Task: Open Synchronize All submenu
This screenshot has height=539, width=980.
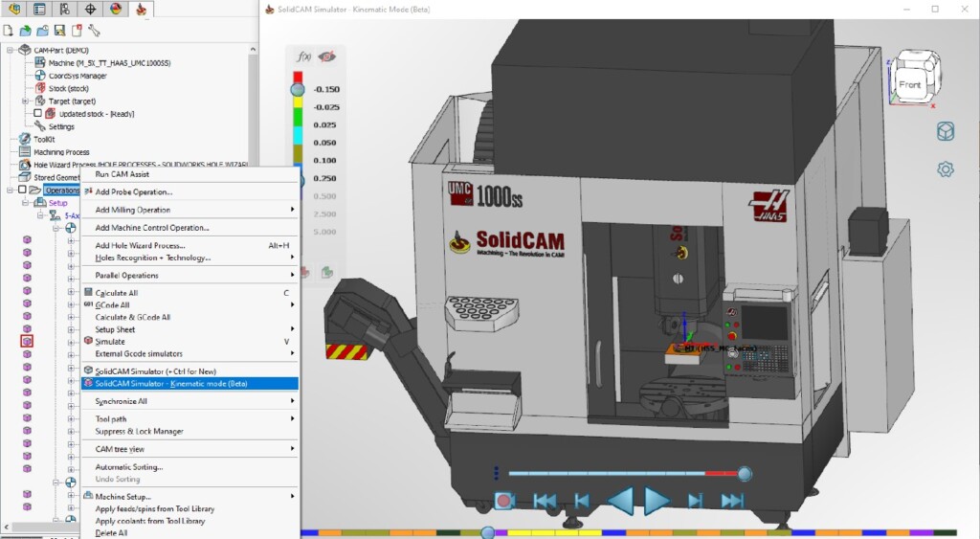Action: pyautogui.click(x=190, y=401)
